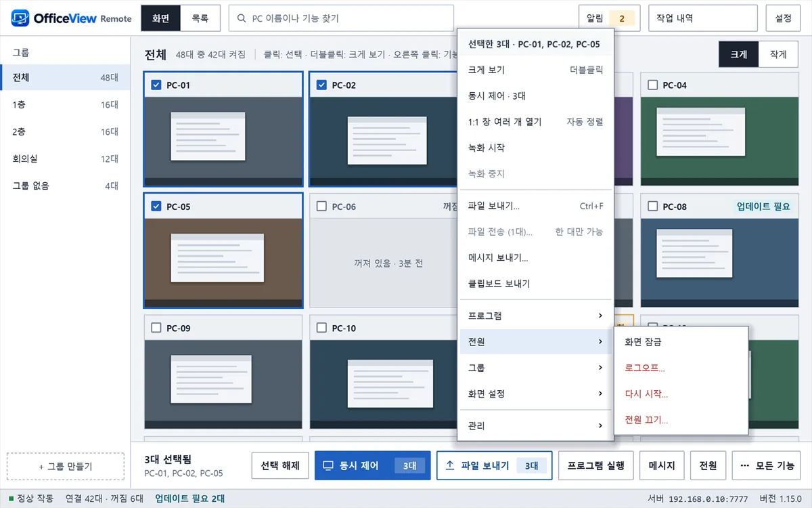Click bottom 동시 제어 3대 button
The width and height of the screenshot is (812, 508).
373,466
